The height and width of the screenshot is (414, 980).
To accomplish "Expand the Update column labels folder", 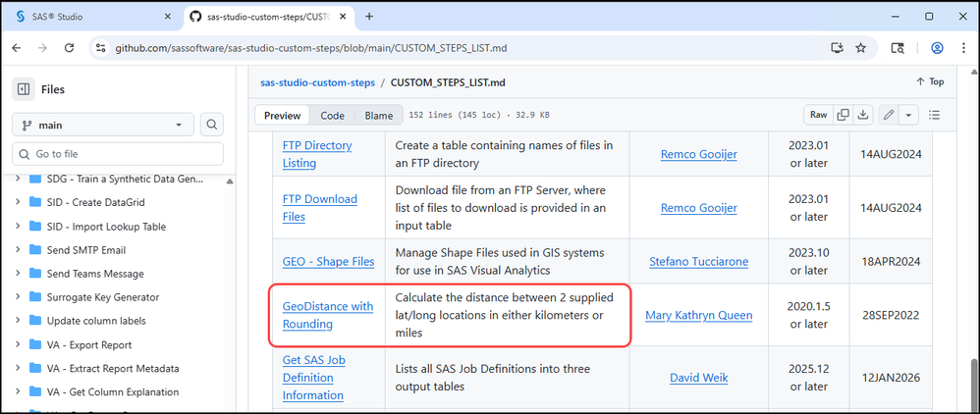I will (x=18, y=321).
